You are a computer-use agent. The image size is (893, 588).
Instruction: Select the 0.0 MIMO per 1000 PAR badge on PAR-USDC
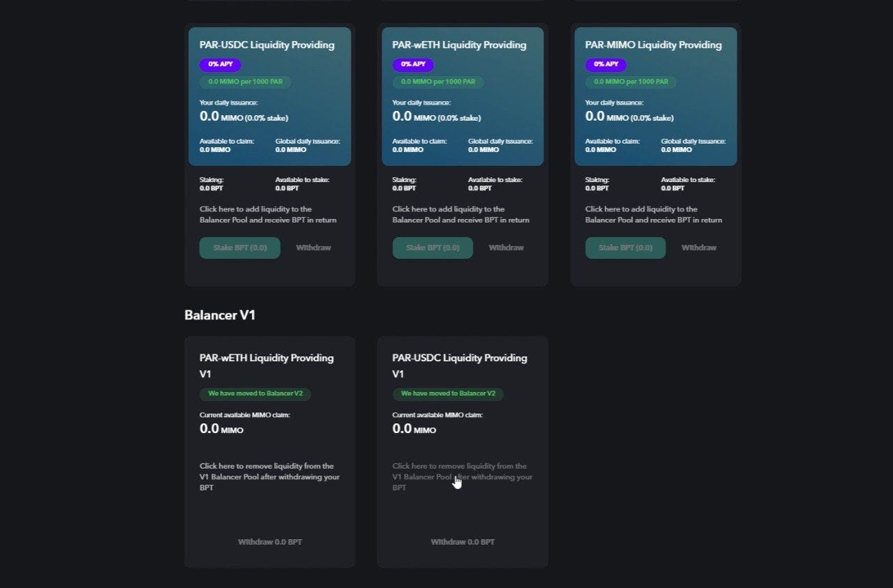click(245, 82)
